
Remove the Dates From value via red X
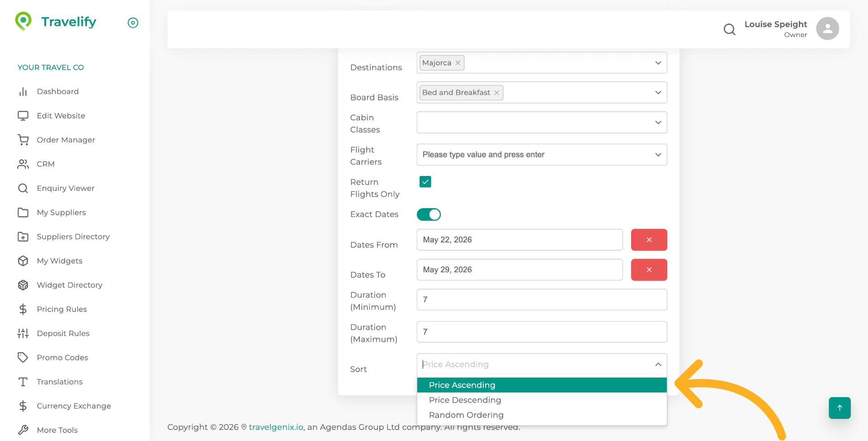[649, 240]
